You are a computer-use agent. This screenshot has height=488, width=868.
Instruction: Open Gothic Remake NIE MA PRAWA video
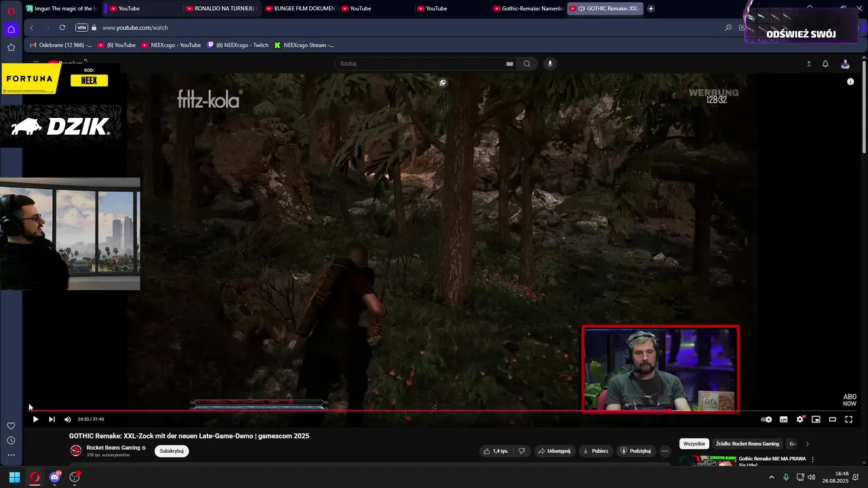(772, 461)
